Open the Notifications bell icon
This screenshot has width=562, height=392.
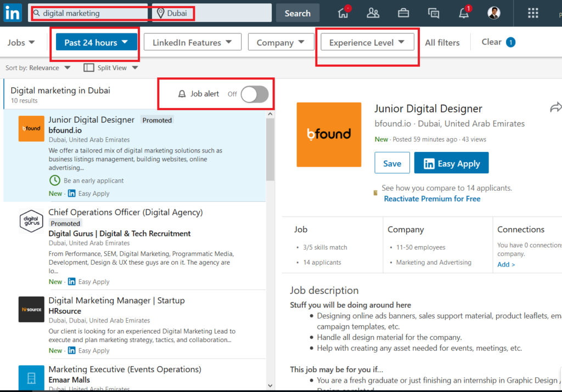pos(464,13)
